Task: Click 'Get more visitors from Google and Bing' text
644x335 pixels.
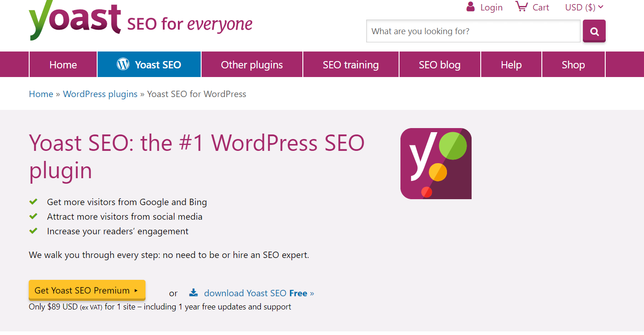Action: [127, 202]
